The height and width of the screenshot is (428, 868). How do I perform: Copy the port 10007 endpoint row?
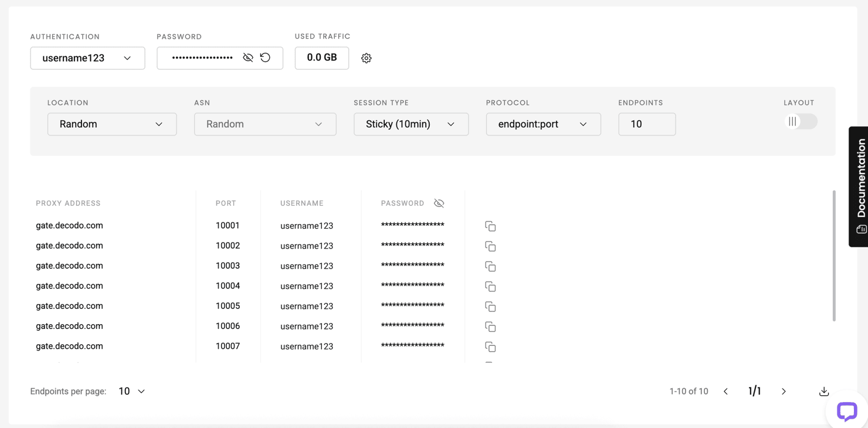490,347
